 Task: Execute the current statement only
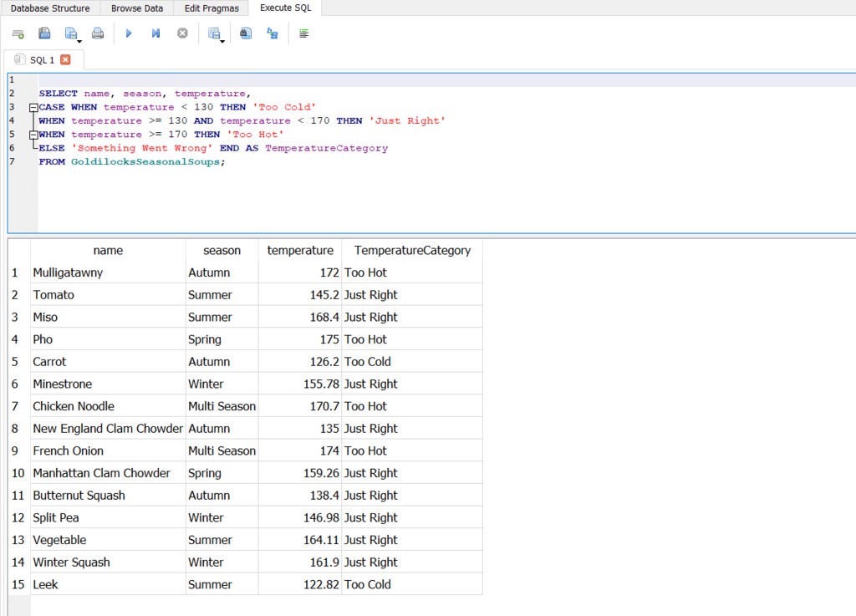(x=156, y=33)
